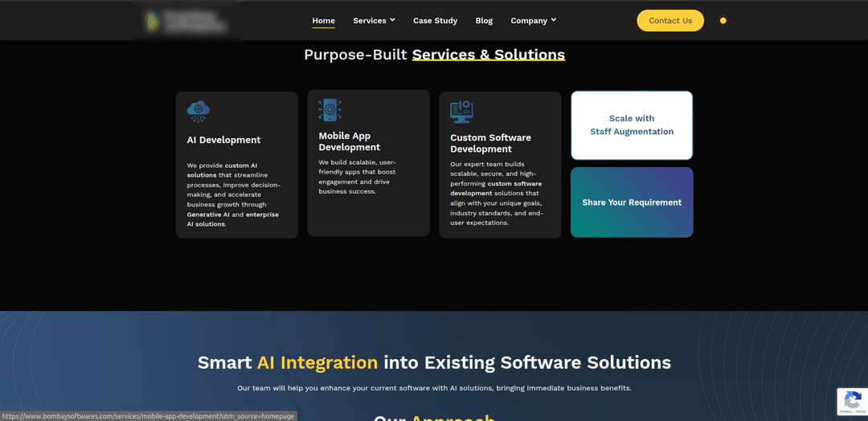This screenshot has width=868, height=421.
Task: Open the Custom Software Development heading link
Action: point(490,143)
